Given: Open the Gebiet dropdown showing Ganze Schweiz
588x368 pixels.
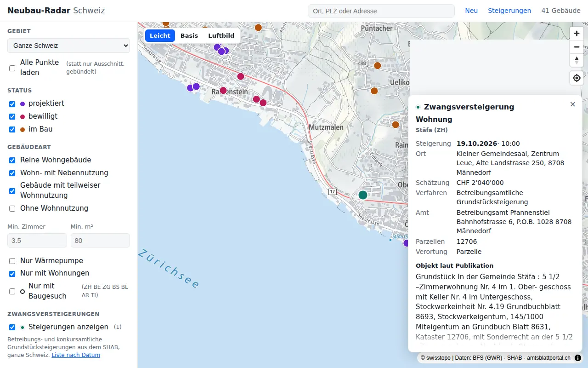Looking at the screenshot, I should [x=68, y=46].
